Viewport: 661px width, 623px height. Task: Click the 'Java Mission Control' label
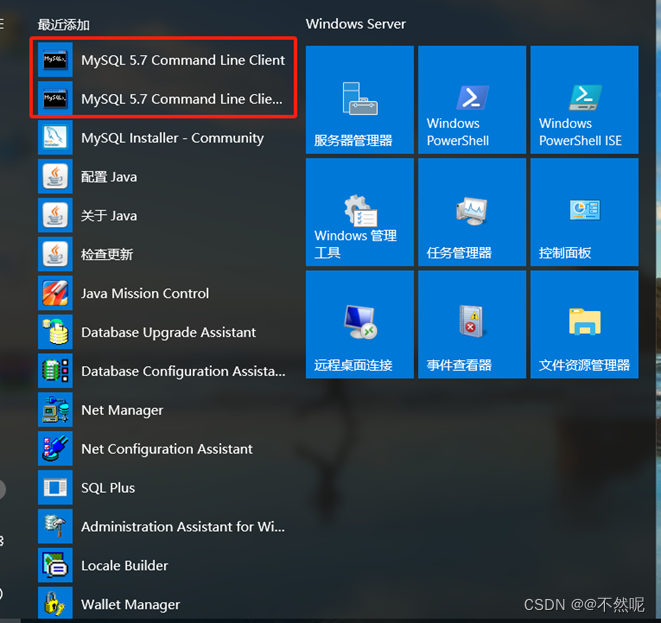(x=145, y=293)
